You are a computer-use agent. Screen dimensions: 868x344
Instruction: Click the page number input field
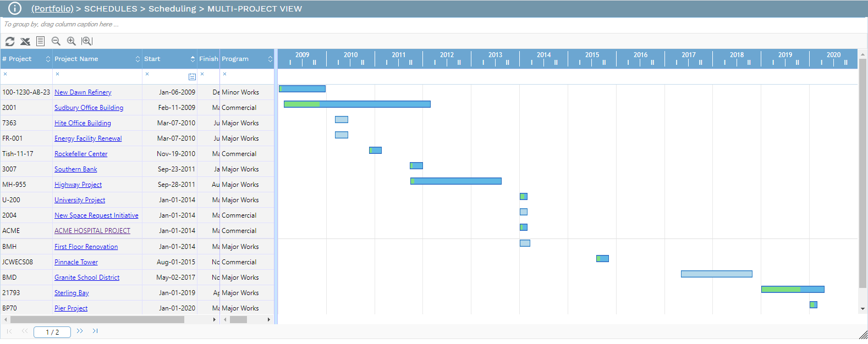point(52,332)
